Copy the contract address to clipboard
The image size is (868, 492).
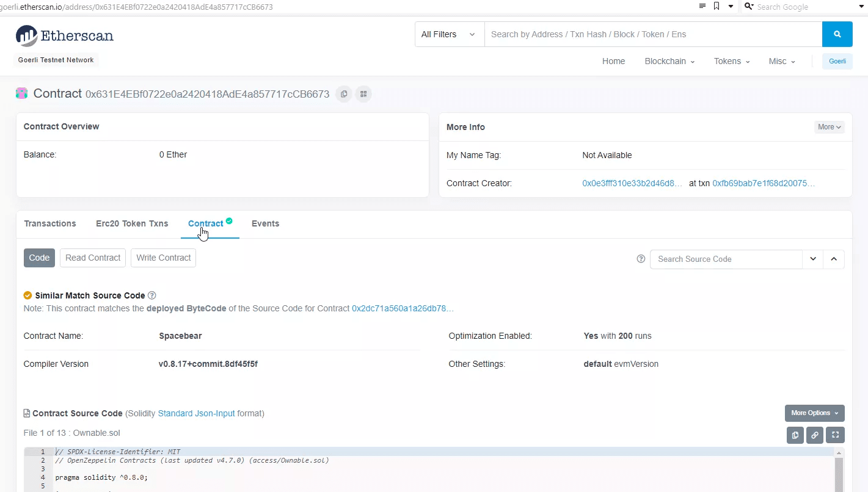(x=344, y=94)
